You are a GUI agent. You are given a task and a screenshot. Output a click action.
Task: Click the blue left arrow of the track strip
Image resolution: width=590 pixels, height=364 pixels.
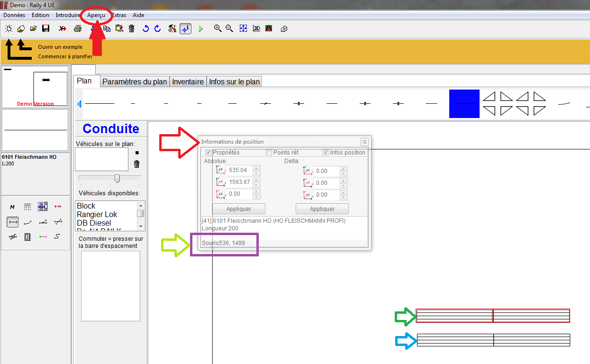coord(79,104)
